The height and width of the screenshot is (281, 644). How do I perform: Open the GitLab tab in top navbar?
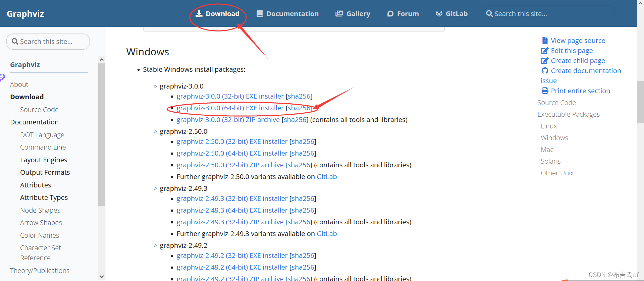(451, 13)
